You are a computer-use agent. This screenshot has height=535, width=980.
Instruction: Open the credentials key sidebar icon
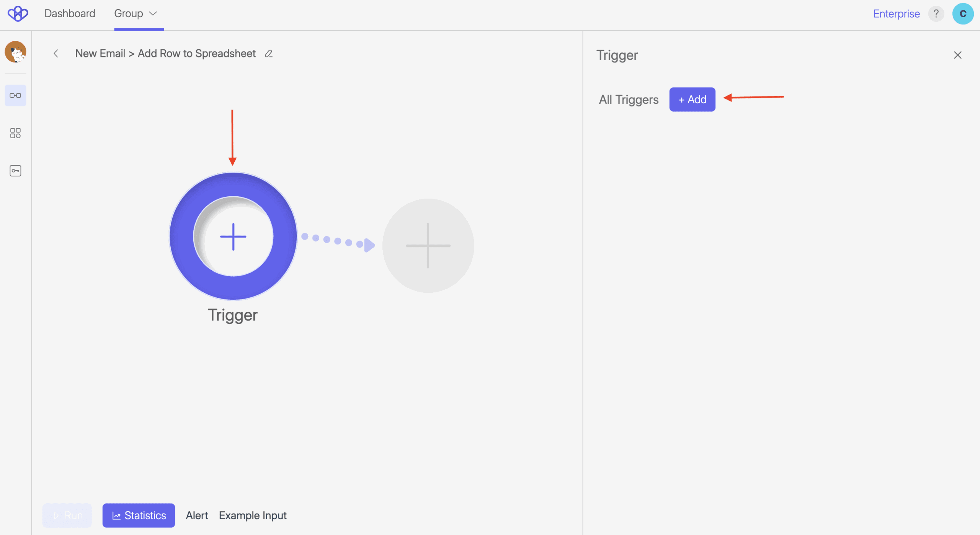pyautogui.click(x=15, y=171)
